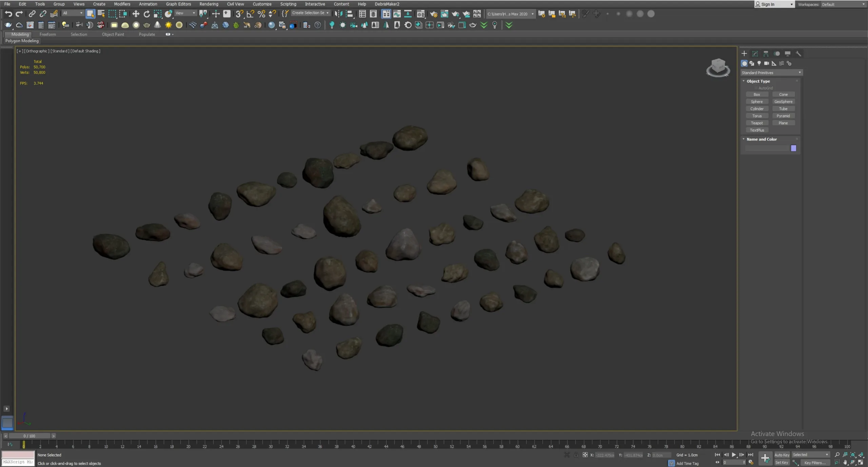
Task: Expand the Name and Color rollout
Action: (762, 139)
